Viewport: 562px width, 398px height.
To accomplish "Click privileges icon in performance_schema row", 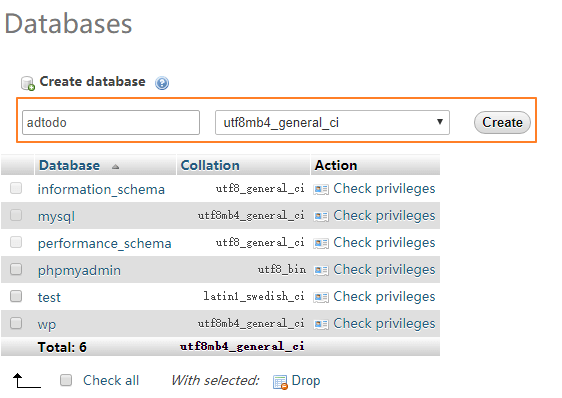I will click(321, 243).
